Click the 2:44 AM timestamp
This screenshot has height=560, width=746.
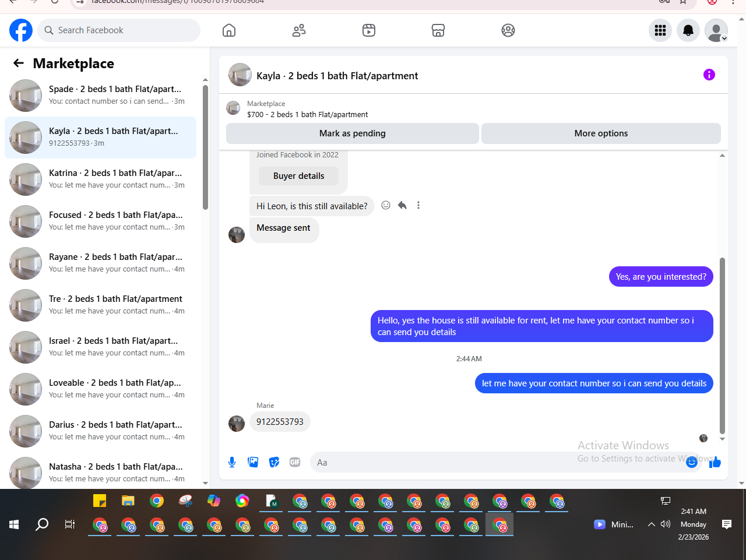coord(469,359)
